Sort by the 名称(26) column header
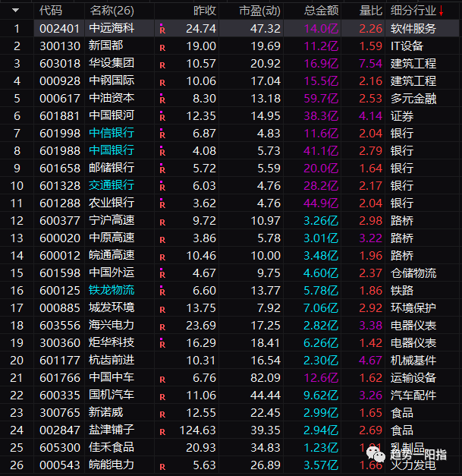This screenshot has height=476, width=462. coord(112,11)
